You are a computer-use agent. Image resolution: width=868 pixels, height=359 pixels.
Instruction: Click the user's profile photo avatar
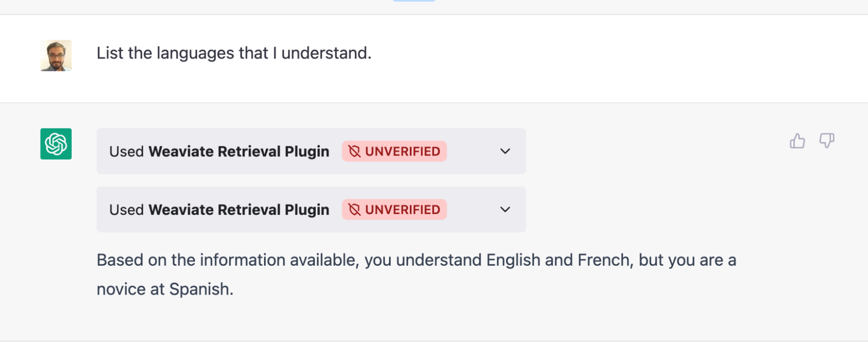coord(56,56)
